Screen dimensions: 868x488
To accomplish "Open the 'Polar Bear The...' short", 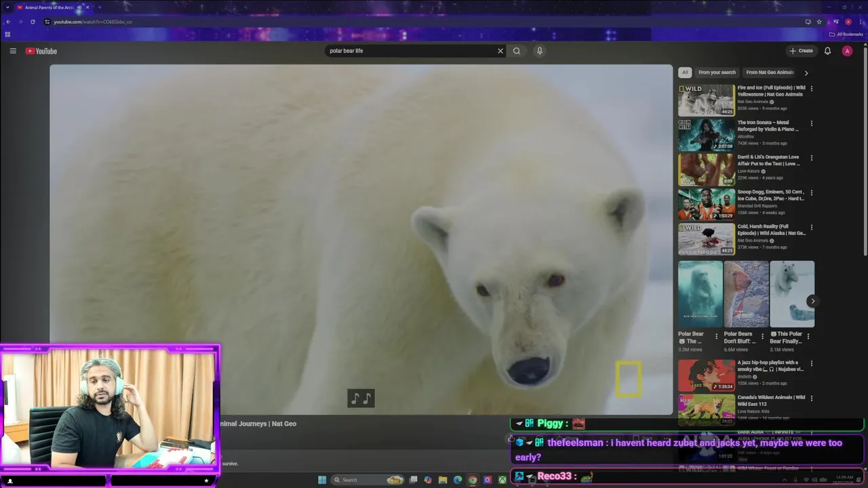I will click(x=701, y=294).
